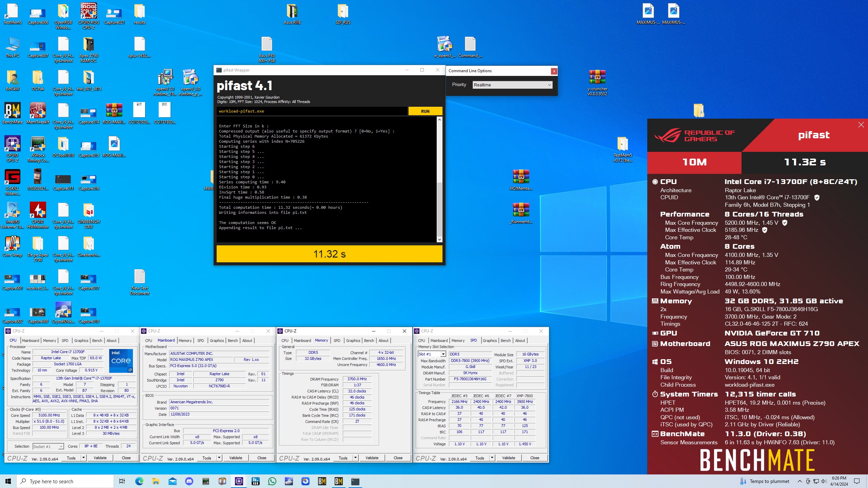Open Discord from the taskbar
Image resolution: width=868 pixels, height=488 pixels.
pos(189,481)
